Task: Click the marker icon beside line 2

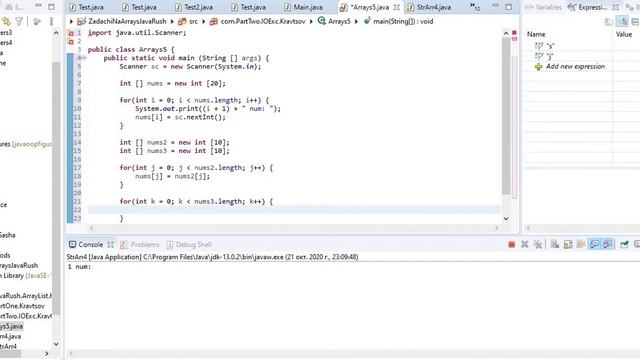Action: point(70,41)
